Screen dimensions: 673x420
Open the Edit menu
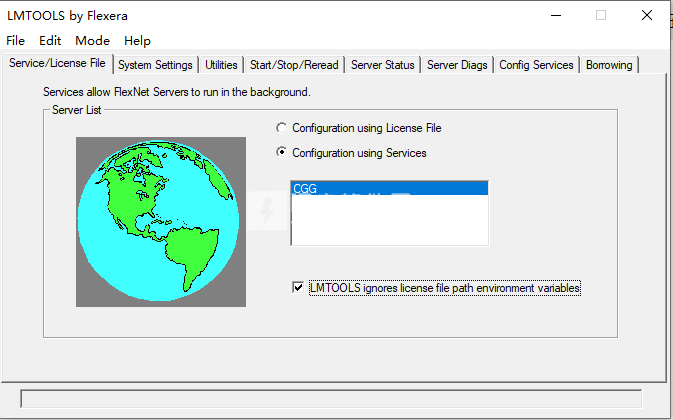(50, 41)
